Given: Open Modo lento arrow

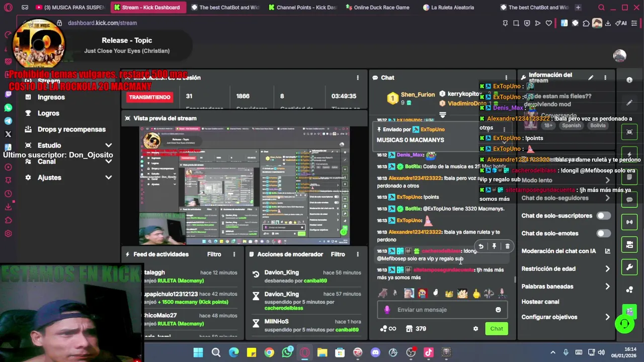Looking at the screenshot, I should [x=607, y=180].
